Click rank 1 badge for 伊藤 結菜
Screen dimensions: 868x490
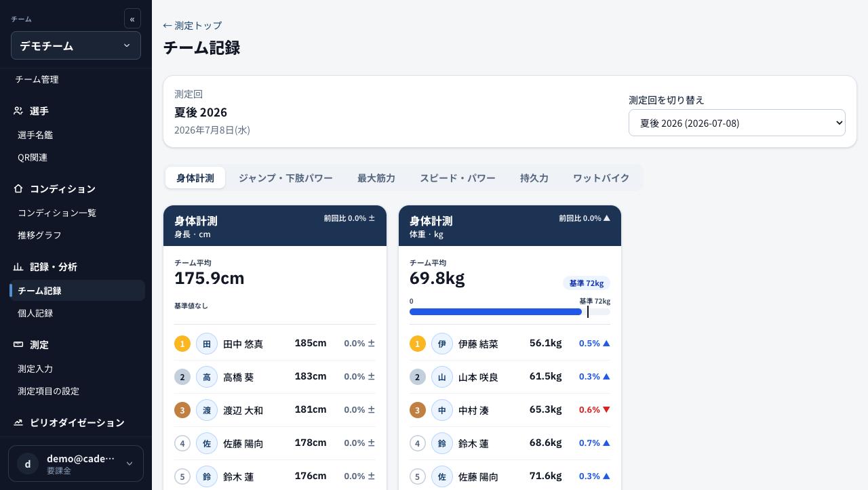pos(418,344)
